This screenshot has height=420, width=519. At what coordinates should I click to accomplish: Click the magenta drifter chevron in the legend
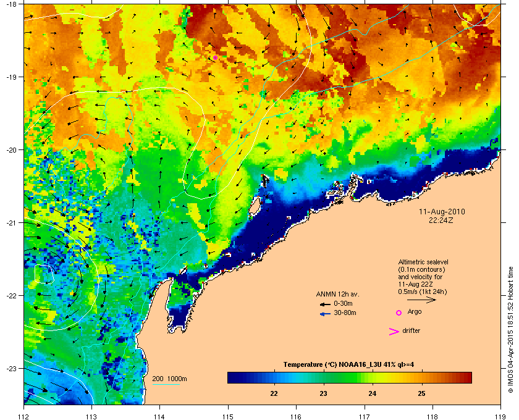pos(394,332)
